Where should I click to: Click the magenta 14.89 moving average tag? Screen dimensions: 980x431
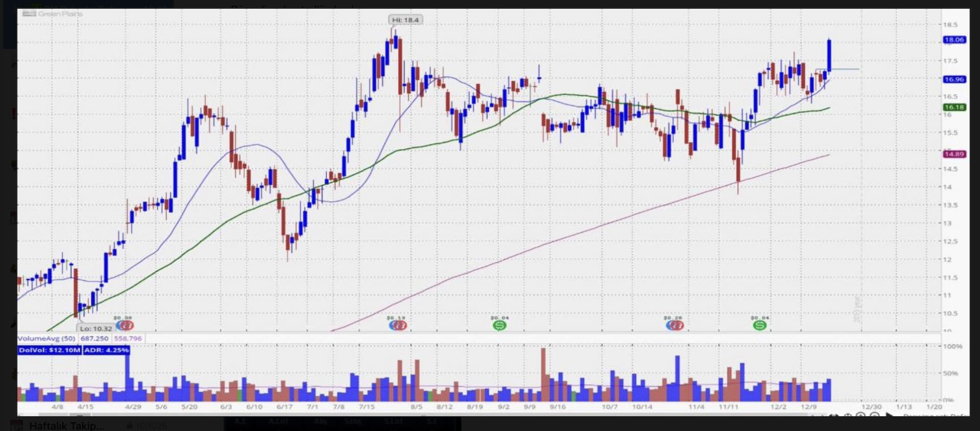tap(954, 154)
